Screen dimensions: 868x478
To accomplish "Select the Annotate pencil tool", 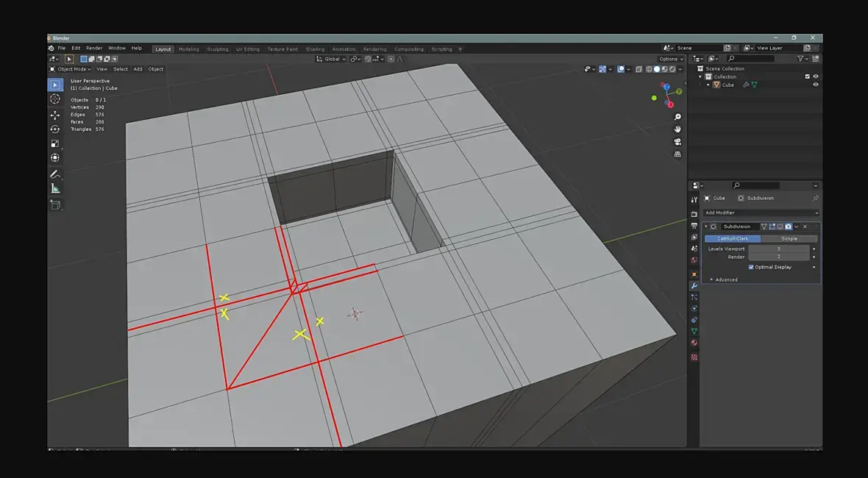I will point(55,174).
